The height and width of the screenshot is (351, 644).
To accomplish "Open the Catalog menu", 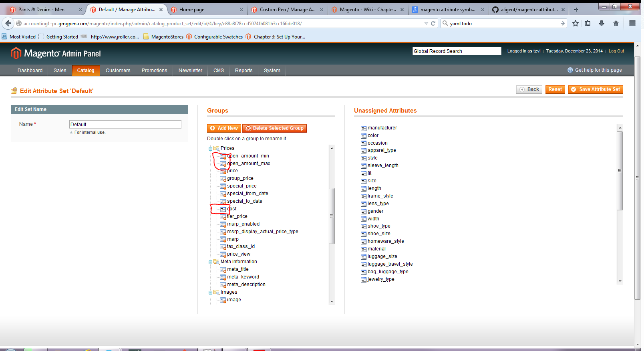I will (86, 71).
